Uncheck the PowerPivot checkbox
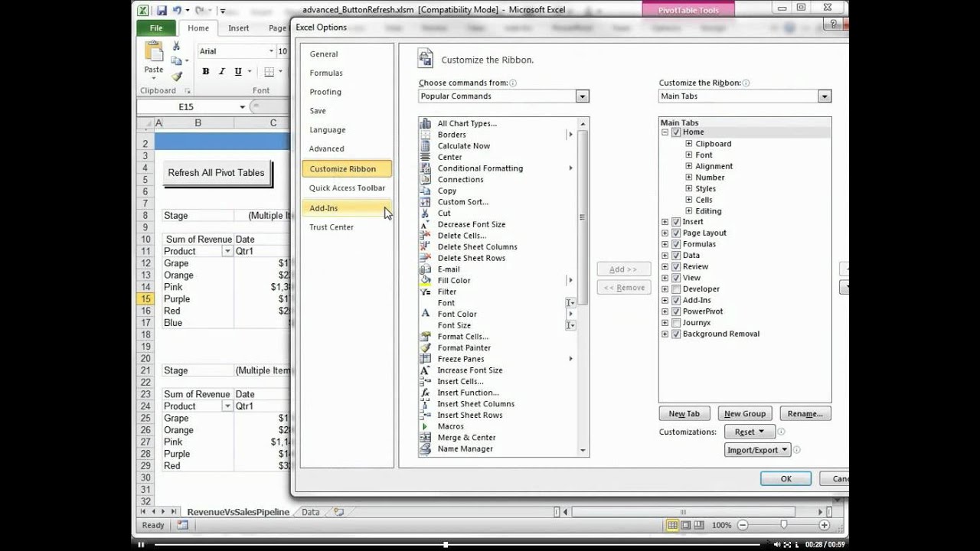Image resolution: width=980 pixels, height=551 pixels. (676, 311)
